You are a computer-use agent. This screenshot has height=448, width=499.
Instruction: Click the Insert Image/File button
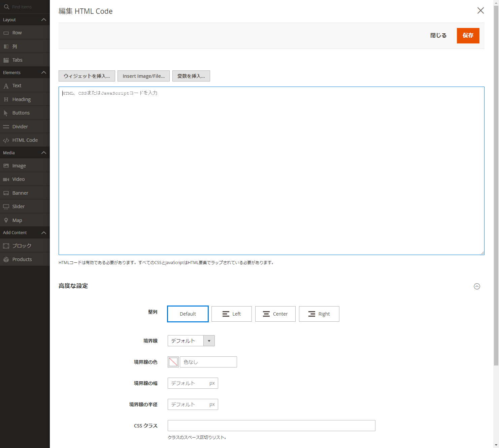(x=143, y=76)
